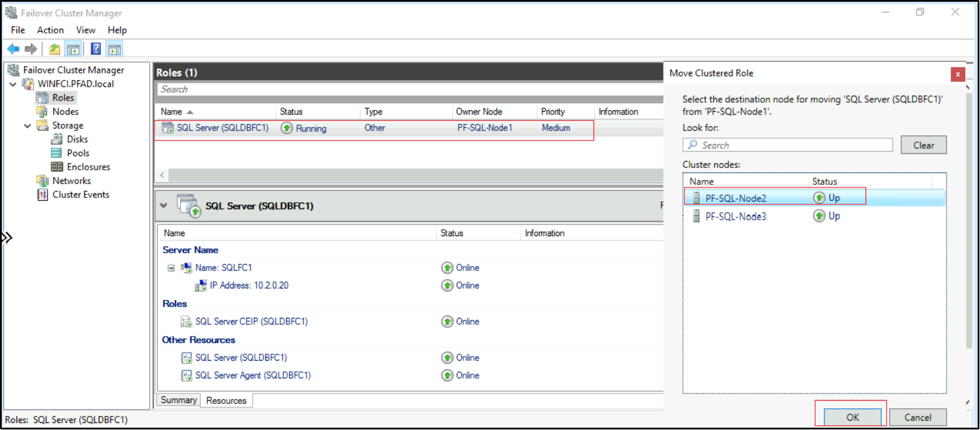
Task: Sort roles by the Priority column header
Action: point(565,112)
